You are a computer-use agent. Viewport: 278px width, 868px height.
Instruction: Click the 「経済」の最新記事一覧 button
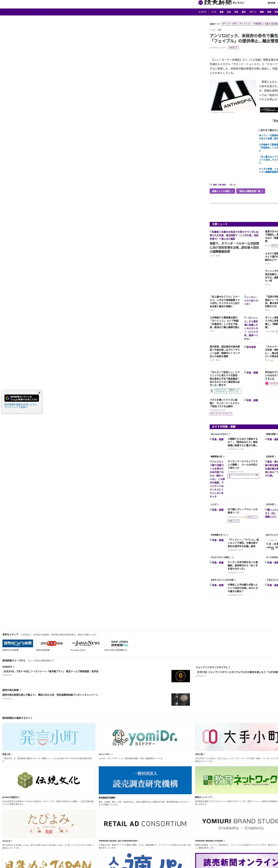251,191
